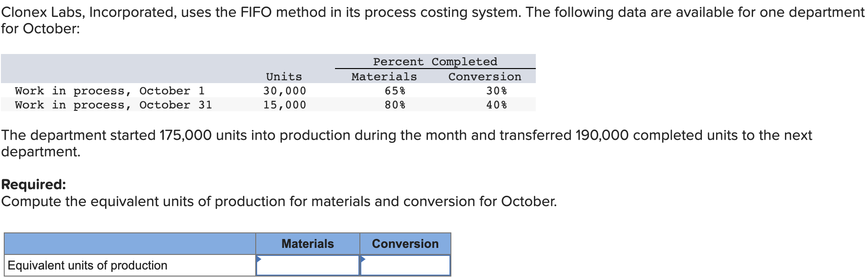The width and height of the screenshot is (868, 277).
Task: Select the Required: heading text
Action: point(33,184)
